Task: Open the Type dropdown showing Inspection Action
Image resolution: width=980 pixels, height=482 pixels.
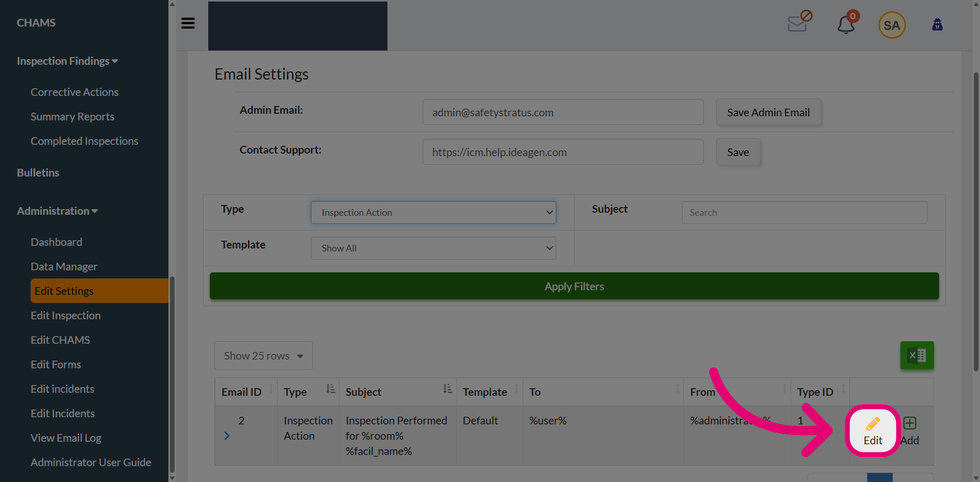Action: 433,212
